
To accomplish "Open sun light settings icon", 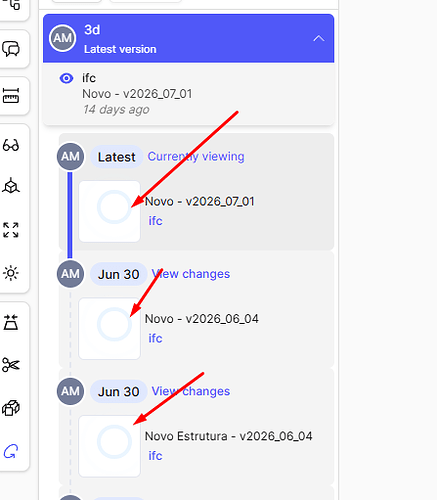I will point(11,273).
